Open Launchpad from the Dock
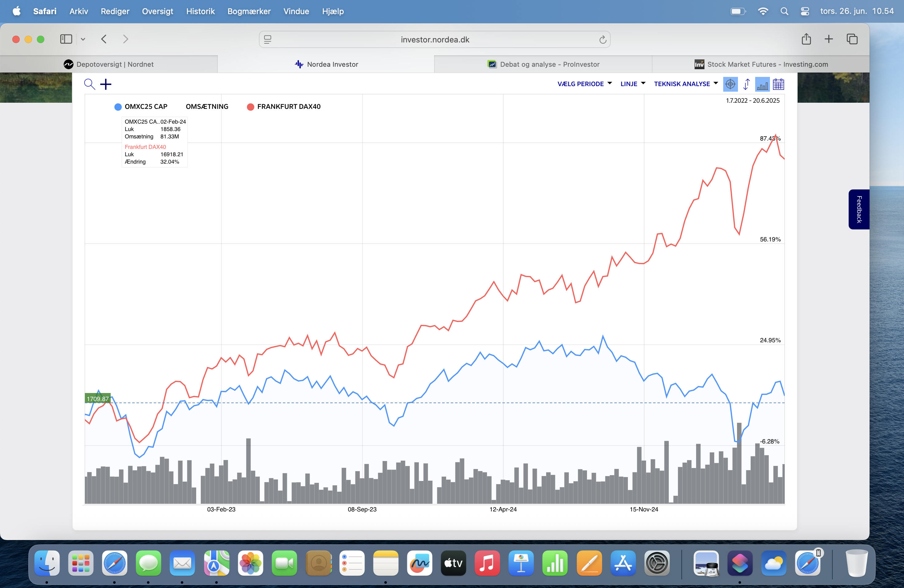The width and height of the screenshot is (904, 588). coord(81,563)
